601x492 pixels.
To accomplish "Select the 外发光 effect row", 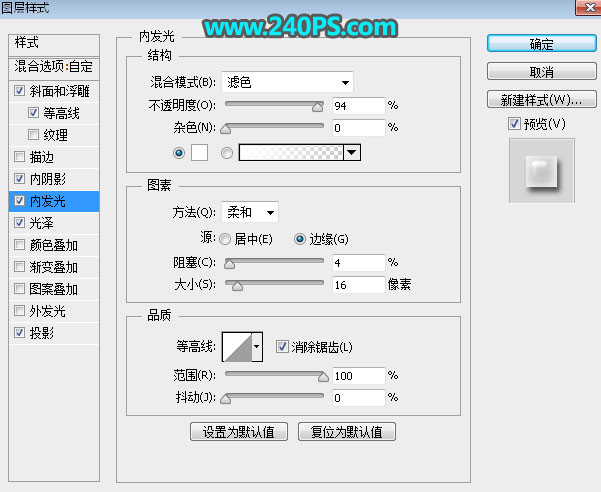I will 54,311.
